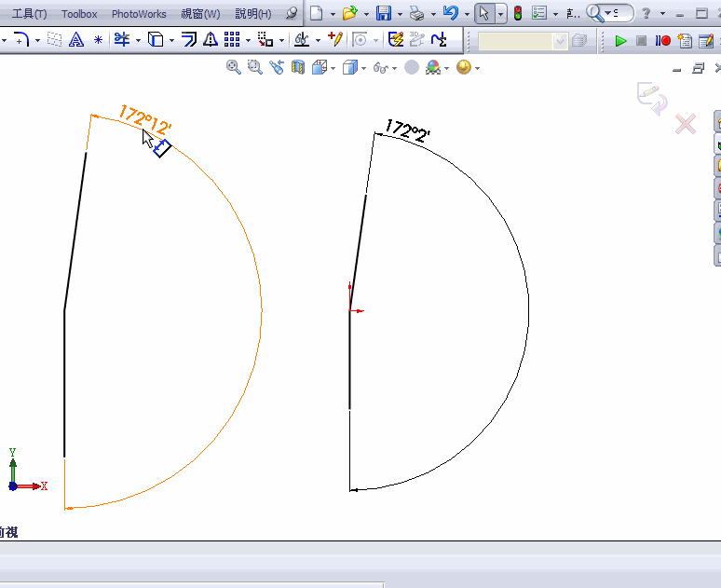Click the Print icon
This screenshot has width=721, height=588.
pyautogui.click(x=416, y=14)
